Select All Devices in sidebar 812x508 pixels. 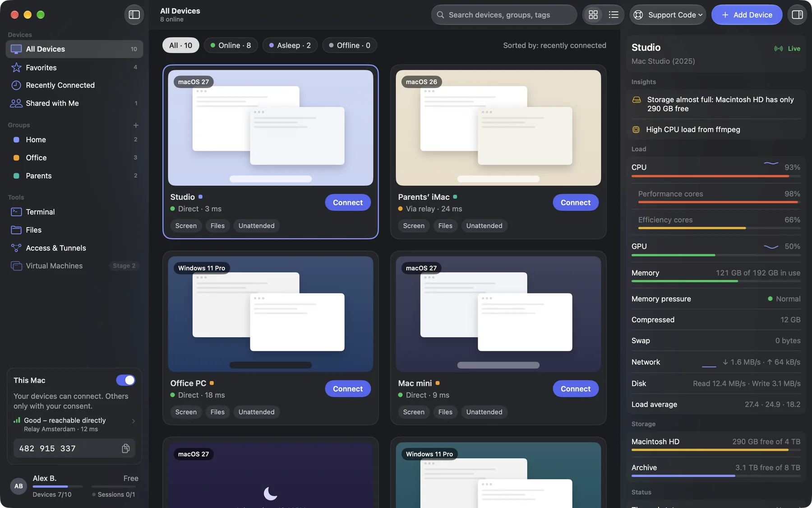pos(74,49)
